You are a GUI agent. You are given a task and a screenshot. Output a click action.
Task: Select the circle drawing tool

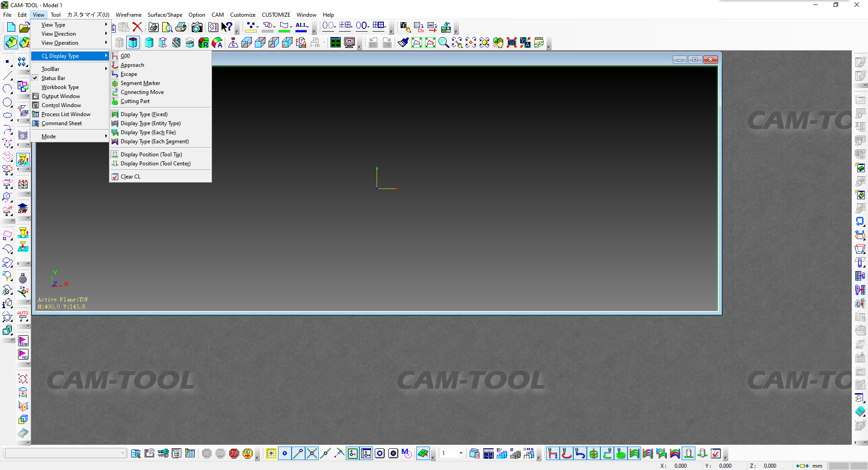8,103
